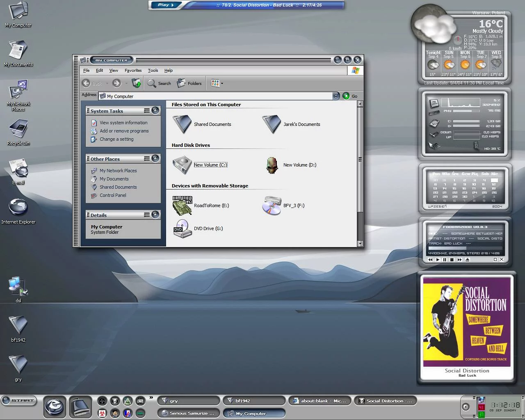Toggle the Folders pane button
Viewport: 525px width, 420px height.
[x=189, y=83]
